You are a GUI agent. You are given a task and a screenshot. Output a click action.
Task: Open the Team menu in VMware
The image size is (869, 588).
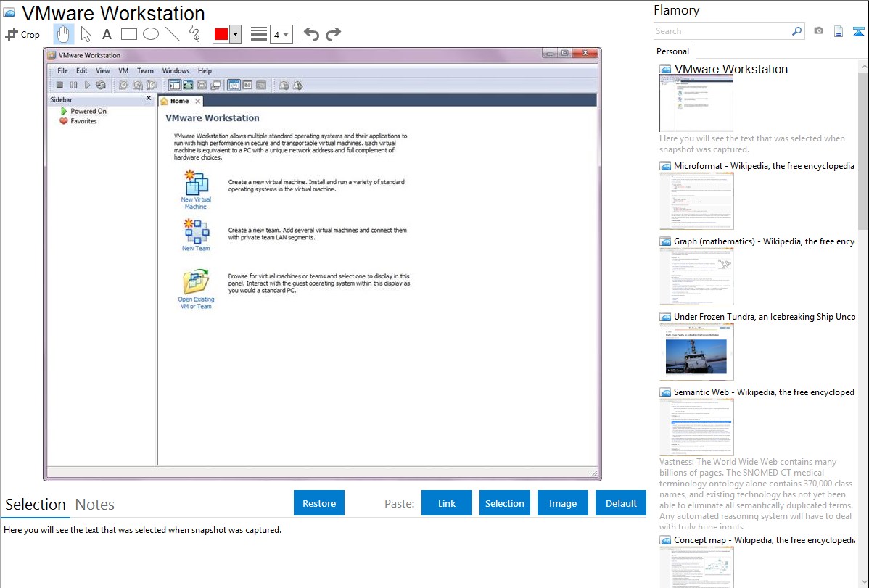click(145, 71)
